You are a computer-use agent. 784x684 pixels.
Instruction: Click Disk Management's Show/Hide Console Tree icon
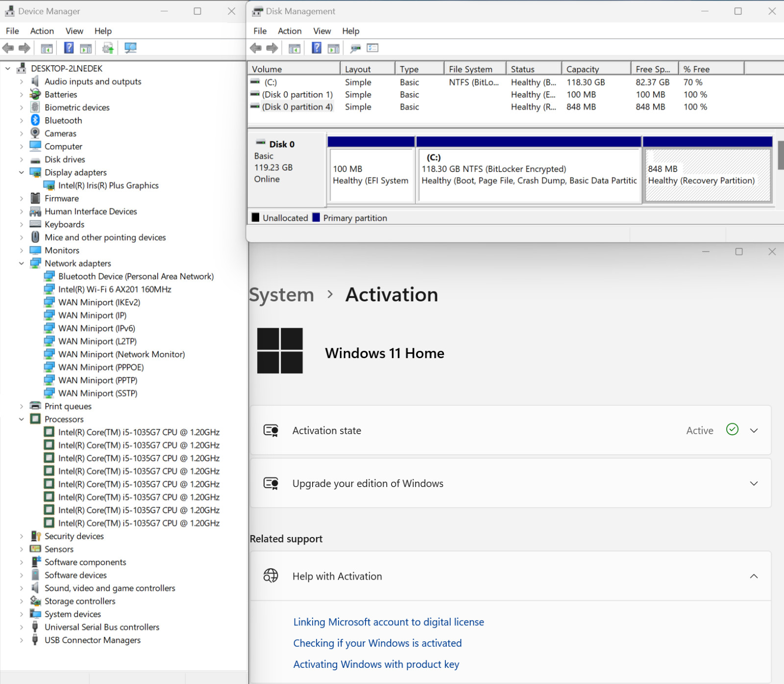point(294,48)
